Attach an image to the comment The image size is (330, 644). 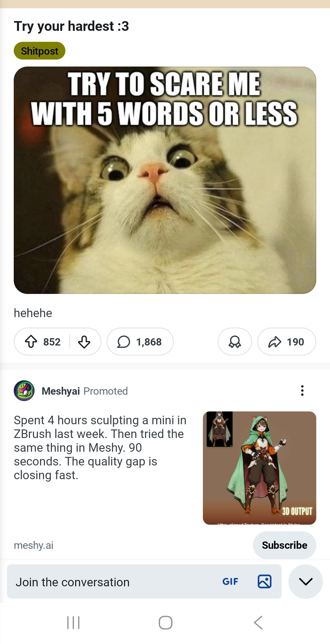[264, 581]
